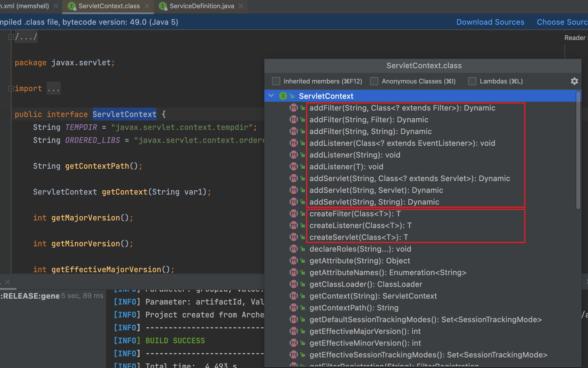Select getContext(String): ServletContext entry
588x368 pixels.
[x=373, y=296]
